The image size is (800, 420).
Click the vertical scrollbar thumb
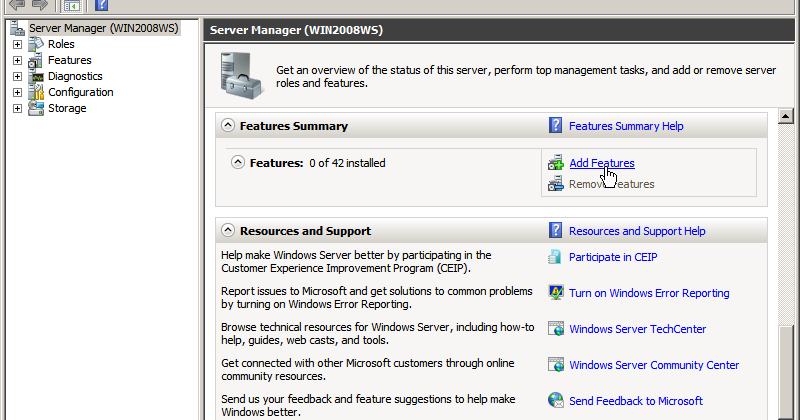[x=786, y=373]
